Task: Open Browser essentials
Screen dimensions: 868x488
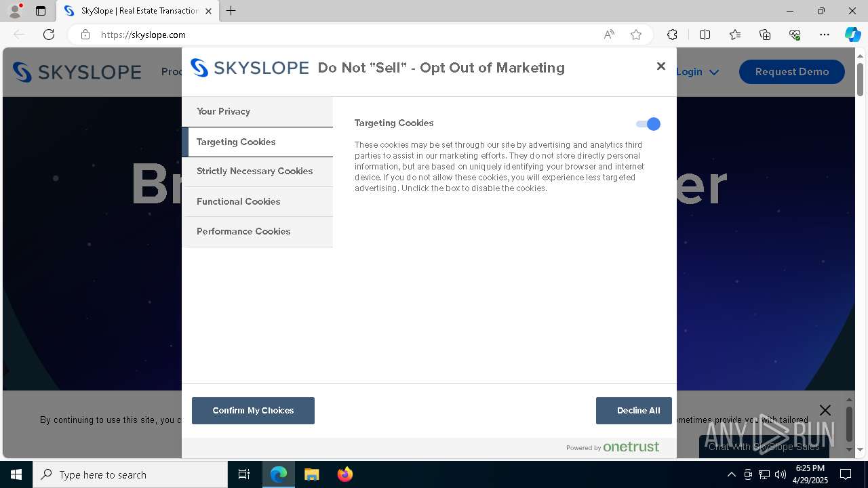Action: click(795, 35)
